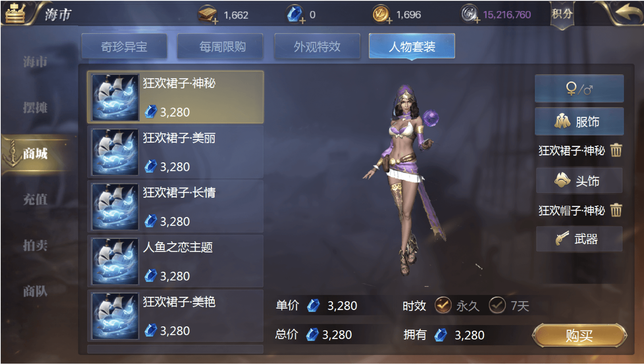Click the 购买 purchase button

point(579,335)
